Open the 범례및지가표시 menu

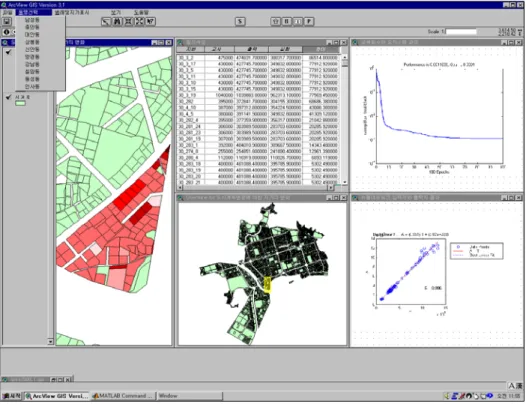[x=72, y=12]
